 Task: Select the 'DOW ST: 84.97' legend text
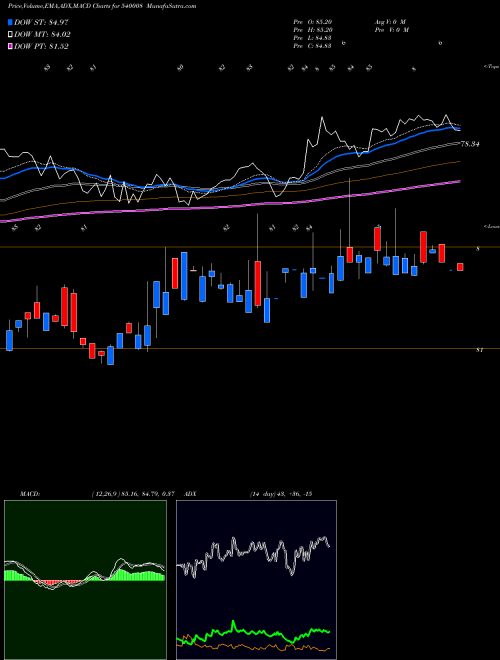[x=41, y=23]
